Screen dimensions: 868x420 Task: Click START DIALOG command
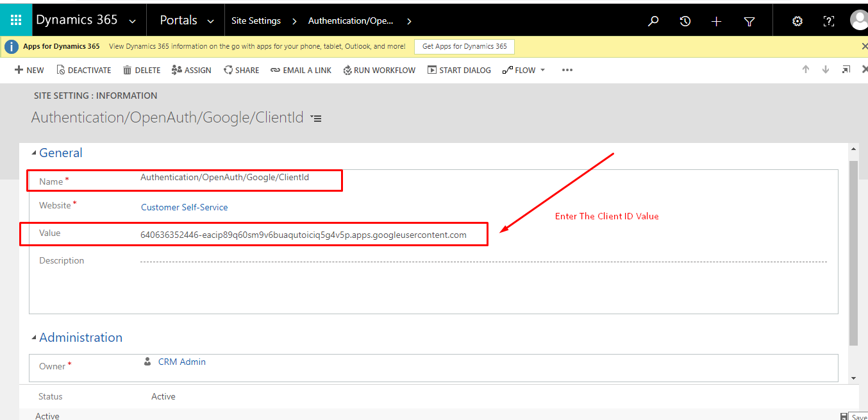click(x=459, y=70)
